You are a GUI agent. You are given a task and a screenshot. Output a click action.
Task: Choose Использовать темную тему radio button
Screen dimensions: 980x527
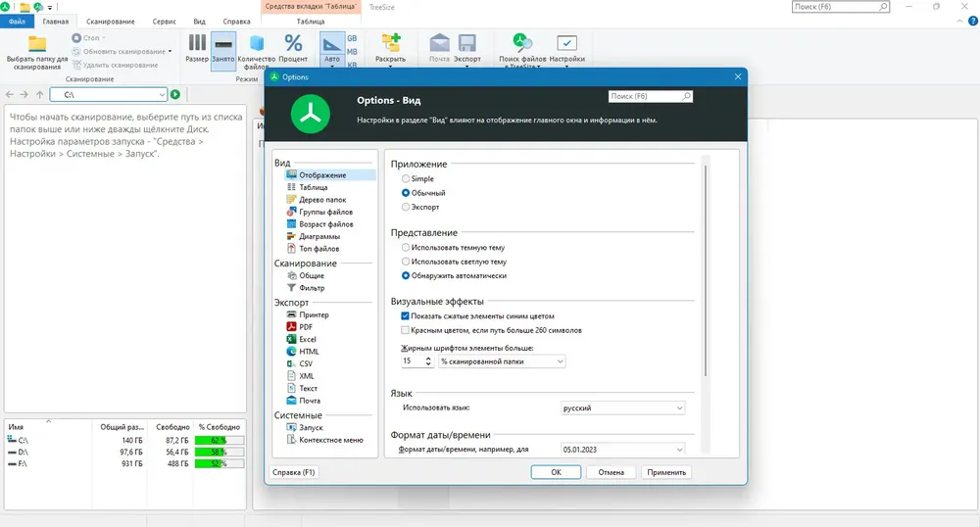click(x=406, y=247)
